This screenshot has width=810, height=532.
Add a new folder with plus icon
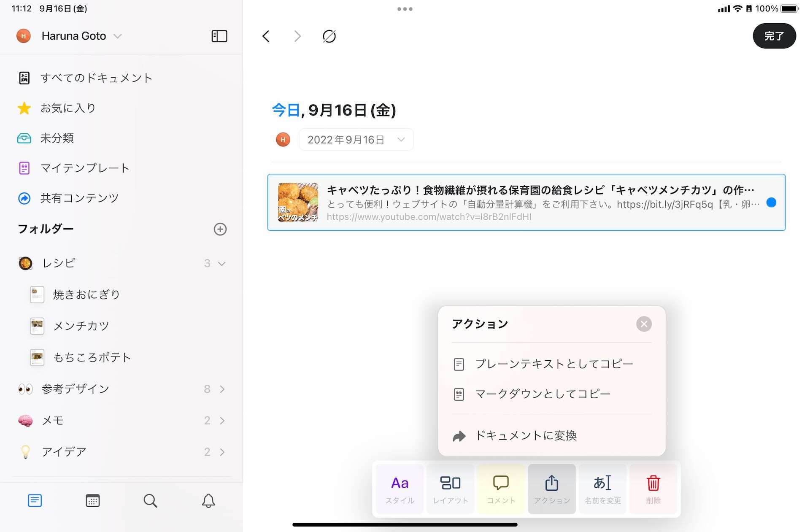pyautogui.click(x=220, y=229)
